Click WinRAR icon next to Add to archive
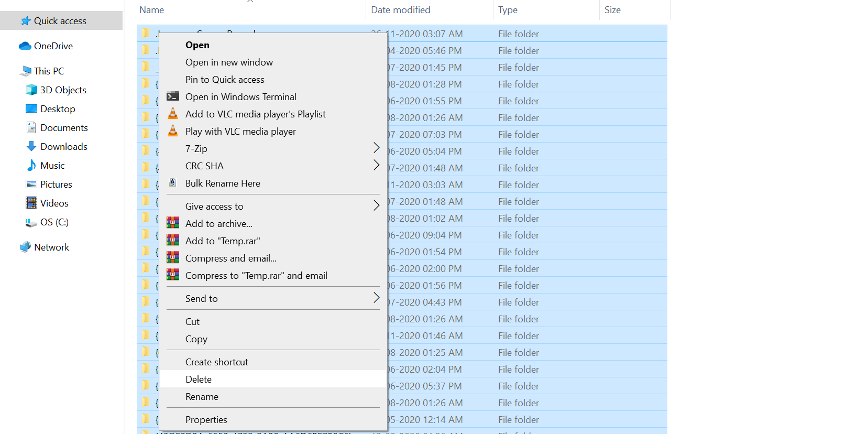Screen dimensions: 868x434 173,223
